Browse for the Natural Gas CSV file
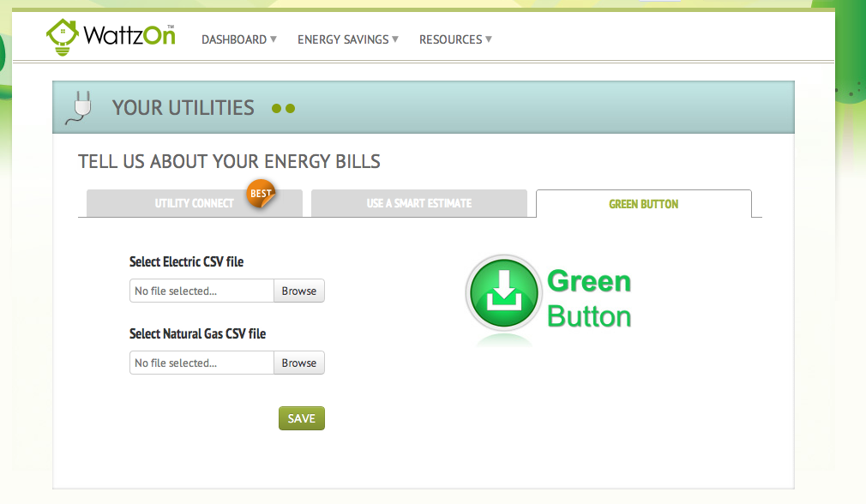 tap(298, 363)
